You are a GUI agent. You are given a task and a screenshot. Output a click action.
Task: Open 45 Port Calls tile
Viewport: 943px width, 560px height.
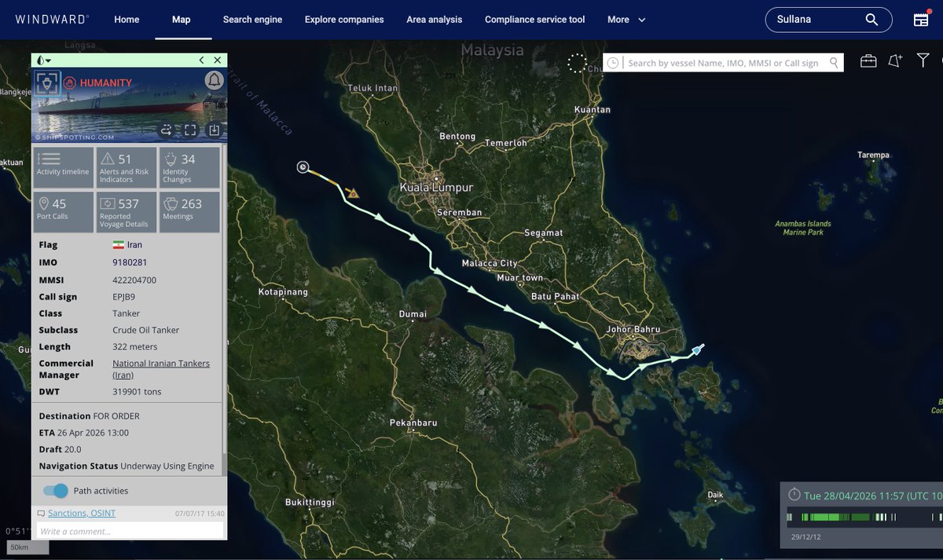click(63, 212)
